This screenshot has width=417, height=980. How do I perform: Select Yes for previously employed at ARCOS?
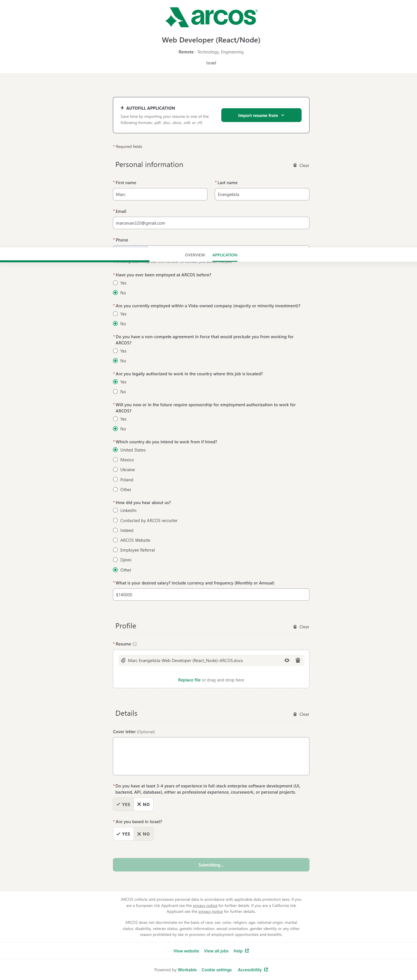tap(116, 283)
